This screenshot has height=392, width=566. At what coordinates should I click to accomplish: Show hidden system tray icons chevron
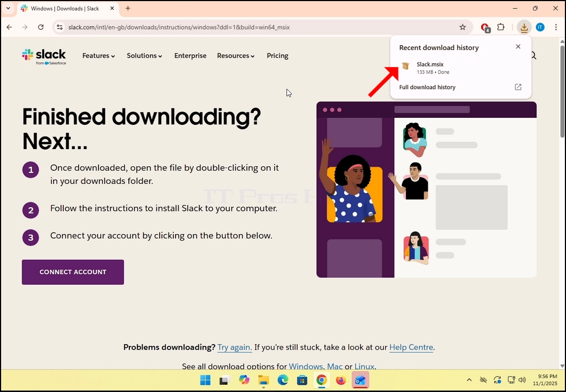coord(469,380)
